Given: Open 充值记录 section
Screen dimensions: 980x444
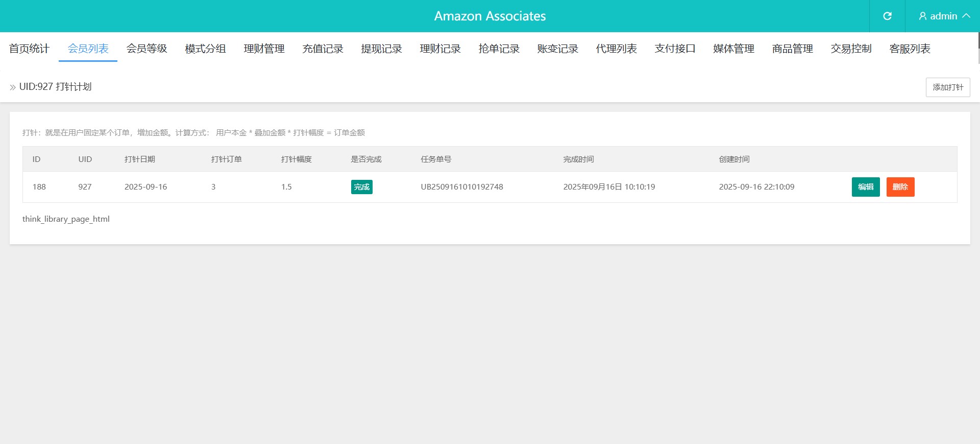Looking at the screenshot, I should pyautogui.click(x=323, y=49).
